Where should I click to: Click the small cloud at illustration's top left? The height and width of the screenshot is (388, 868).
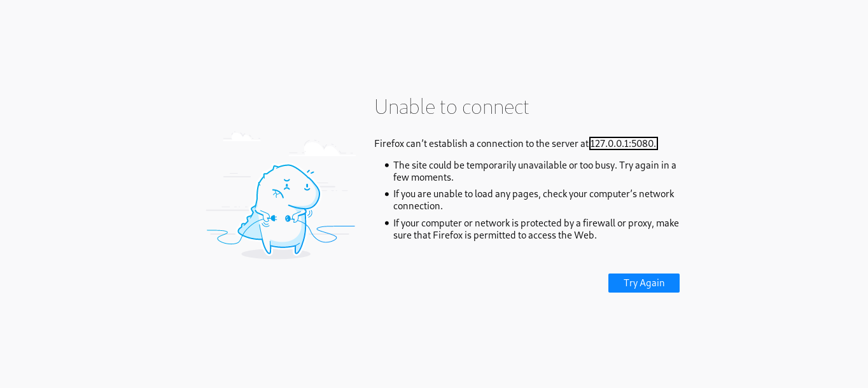pos(239,136)
